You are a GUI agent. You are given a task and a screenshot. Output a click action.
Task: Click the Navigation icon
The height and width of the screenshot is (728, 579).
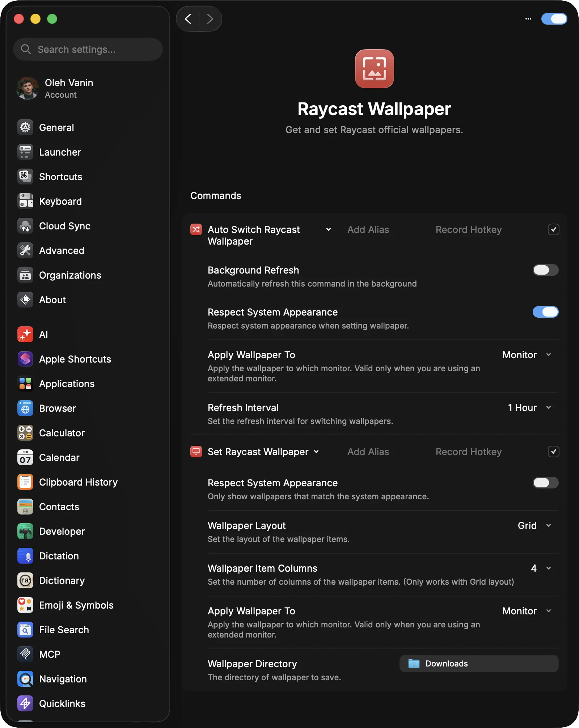[25, 679]
